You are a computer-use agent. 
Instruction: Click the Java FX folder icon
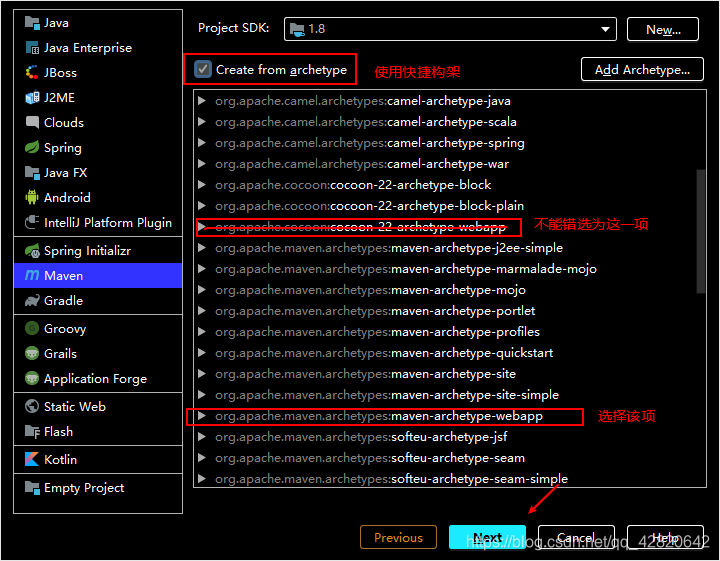pos(32,173)
